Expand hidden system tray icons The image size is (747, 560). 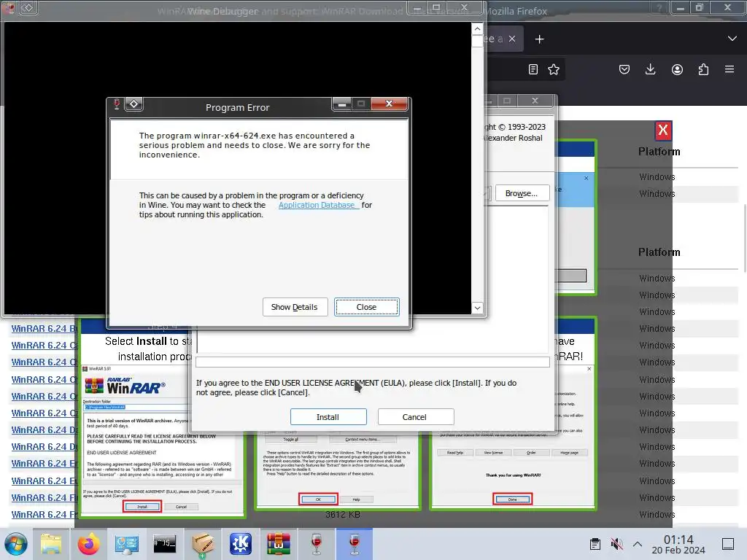coord(638,544)
